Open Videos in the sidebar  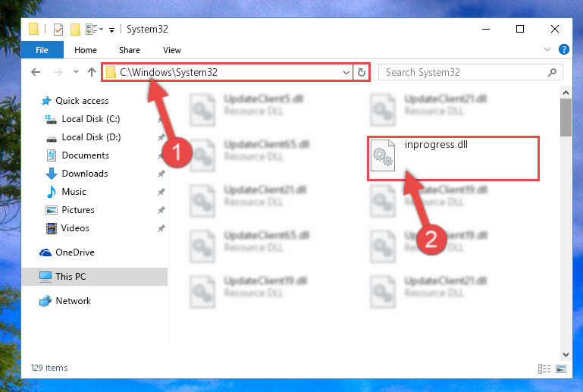coord(75,228)
